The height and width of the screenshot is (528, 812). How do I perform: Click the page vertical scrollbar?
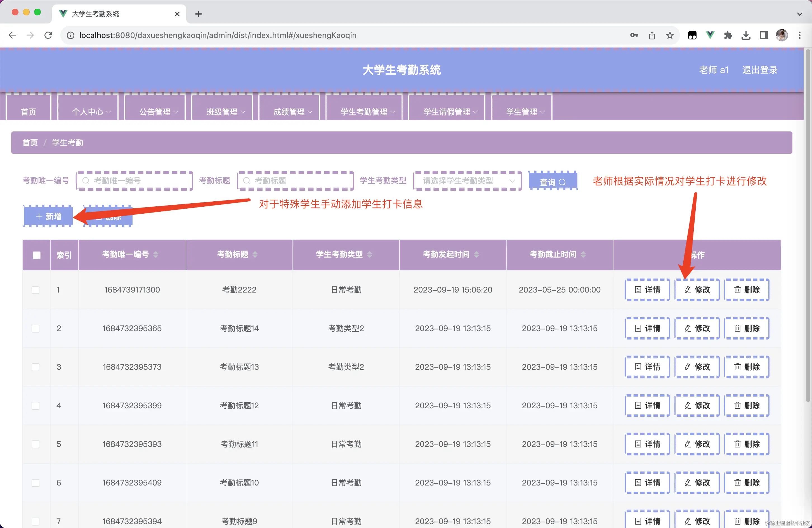pos(808,225)
